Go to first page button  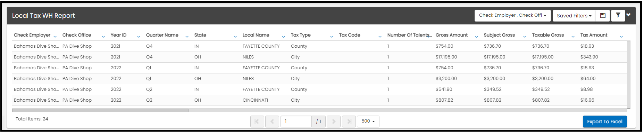257,122
